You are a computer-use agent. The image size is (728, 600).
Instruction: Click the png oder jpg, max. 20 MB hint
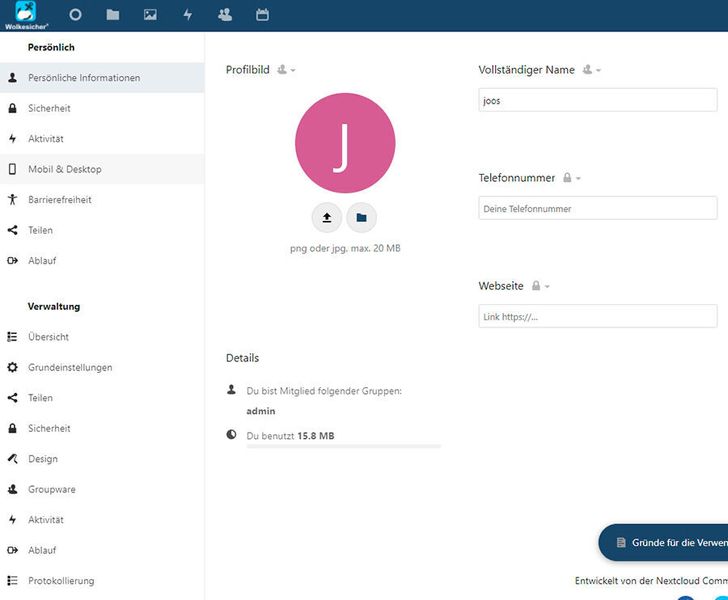tap(345, 248)
